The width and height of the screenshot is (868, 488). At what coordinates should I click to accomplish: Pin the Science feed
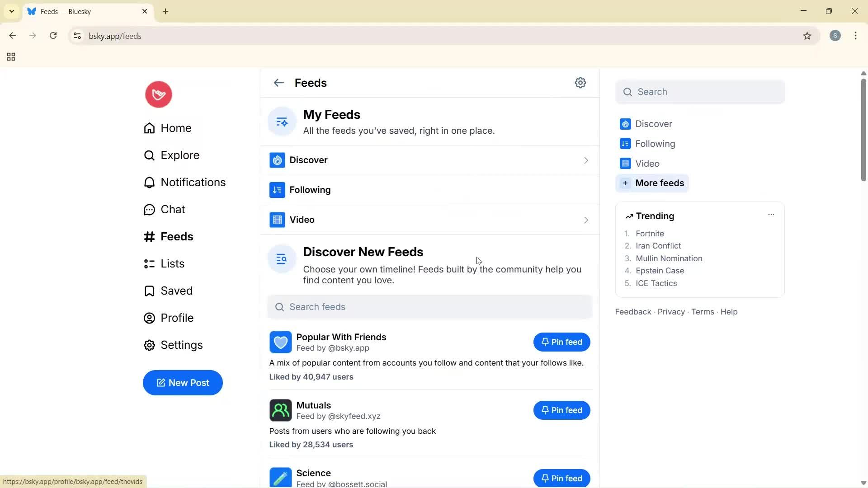pos(561,478)
